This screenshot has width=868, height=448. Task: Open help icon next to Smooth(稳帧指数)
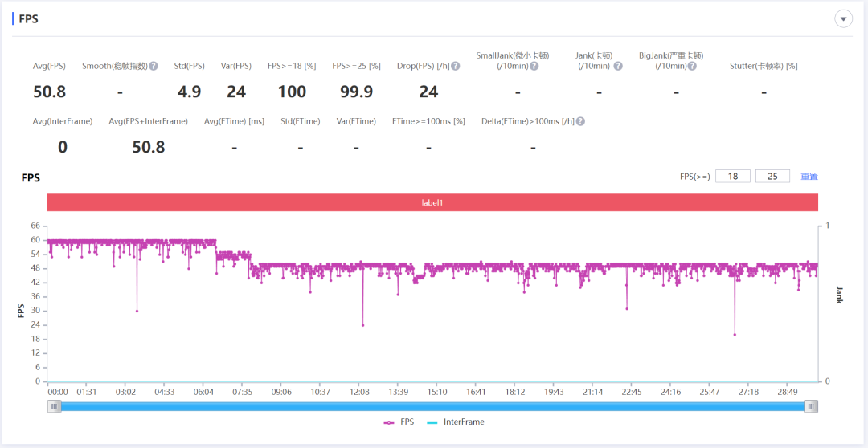pos(154,66)
